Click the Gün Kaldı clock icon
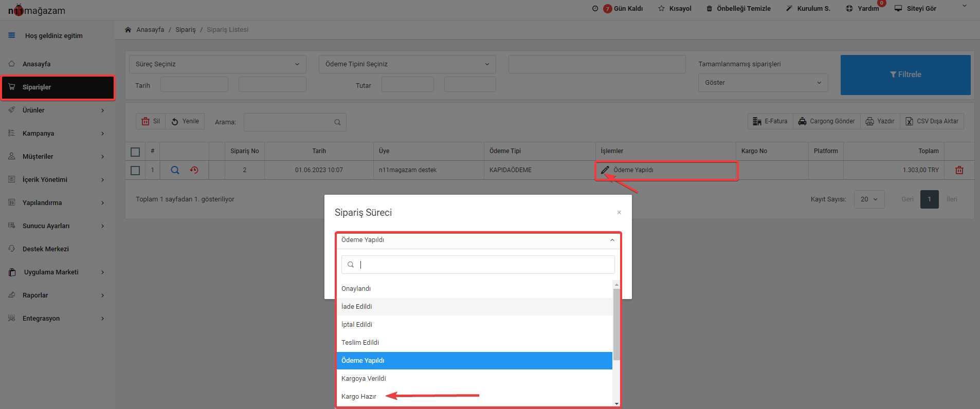This screenshot has width=980, height=409. click(595, 9)
